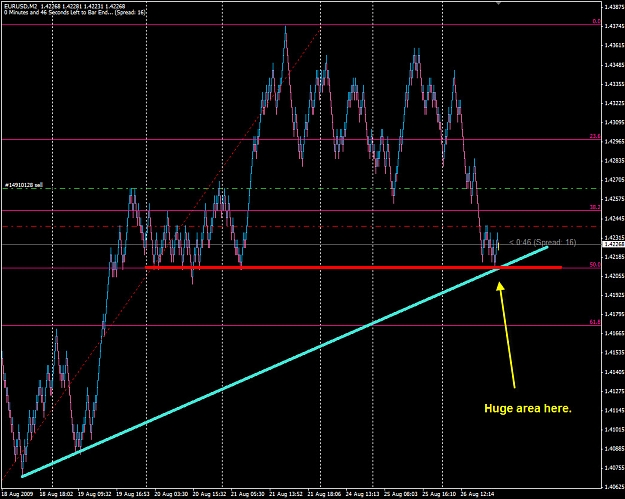The image size is (625, 499).
Task: Click the 1.41535 price axis label
Action: [x=614, y=353]
